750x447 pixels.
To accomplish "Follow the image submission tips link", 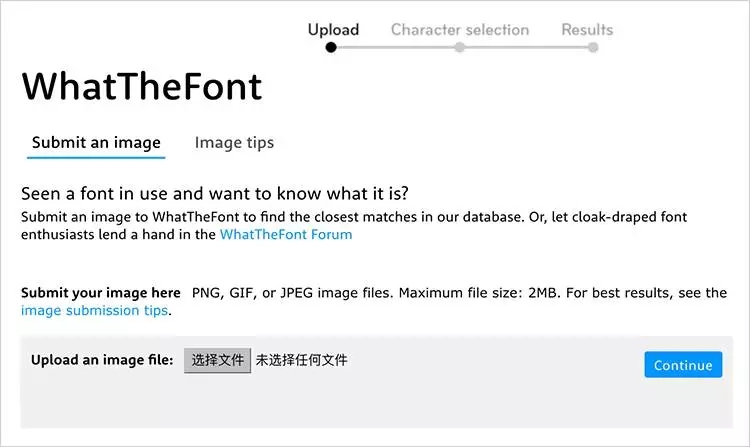I will click(x=95, y=311).
